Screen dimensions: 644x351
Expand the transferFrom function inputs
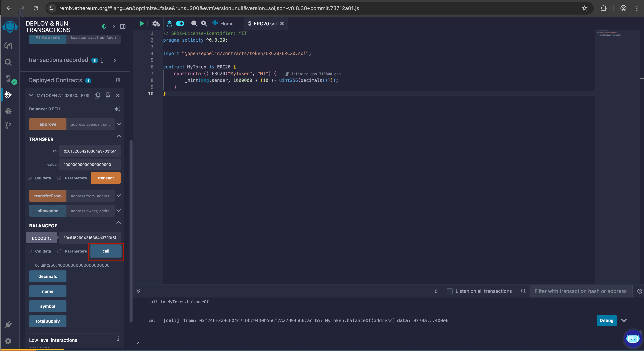119,196
